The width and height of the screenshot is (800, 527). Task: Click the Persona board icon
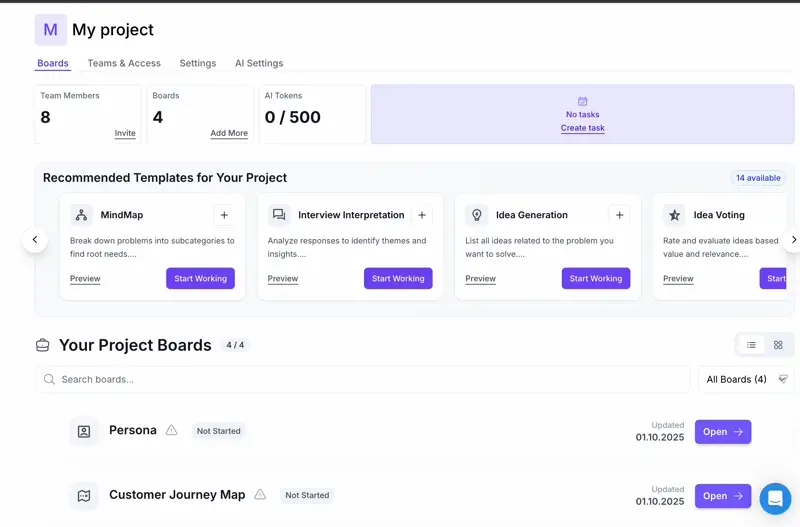(x=84, y=431)
